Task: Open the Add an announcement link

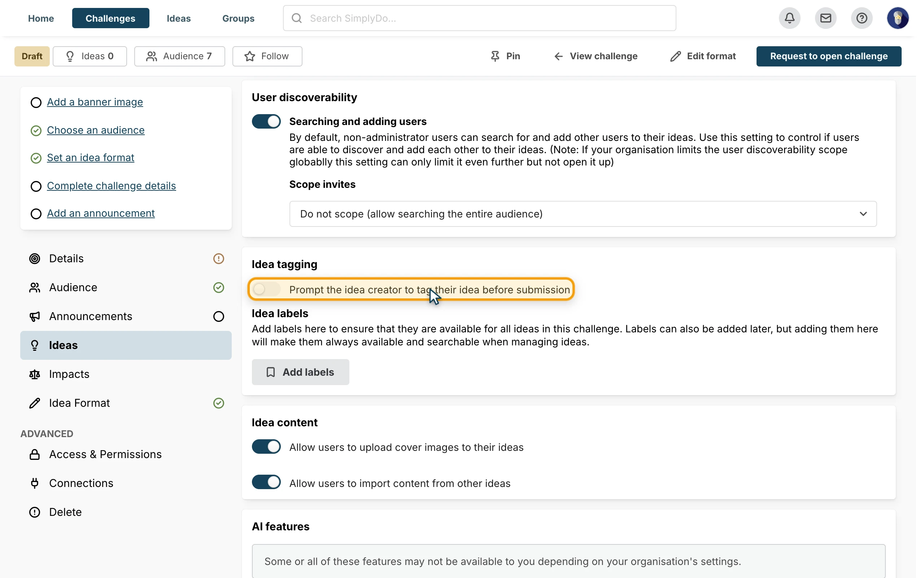Action: click(101, 213)
